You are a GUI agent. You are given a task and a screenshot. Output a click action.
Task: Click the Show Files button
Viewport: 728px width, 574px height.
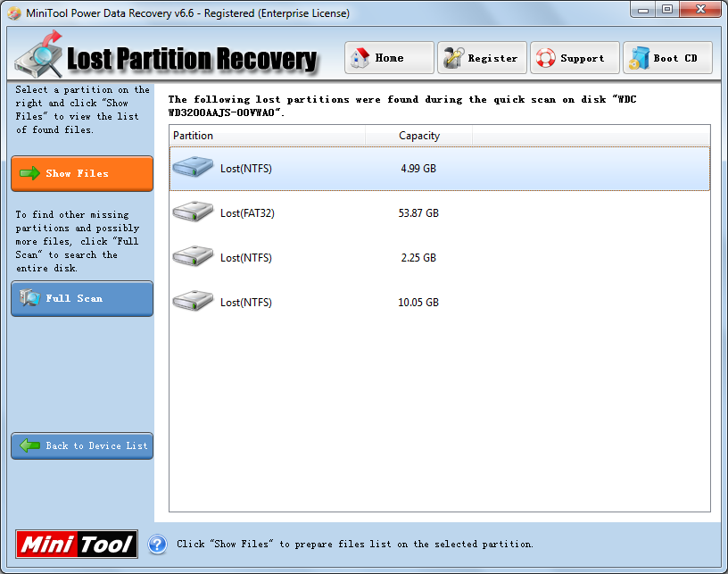click(x=82, y=173)
